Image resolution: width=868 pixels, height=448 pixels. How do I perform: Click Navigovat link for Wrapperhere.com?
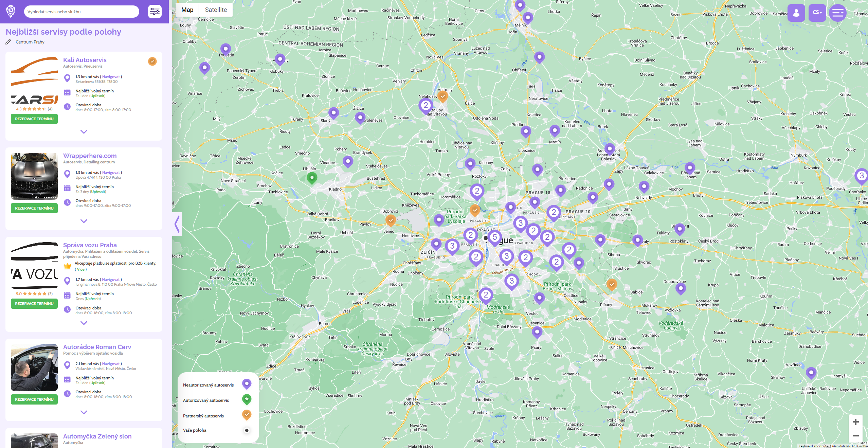[x=111, y=173]
